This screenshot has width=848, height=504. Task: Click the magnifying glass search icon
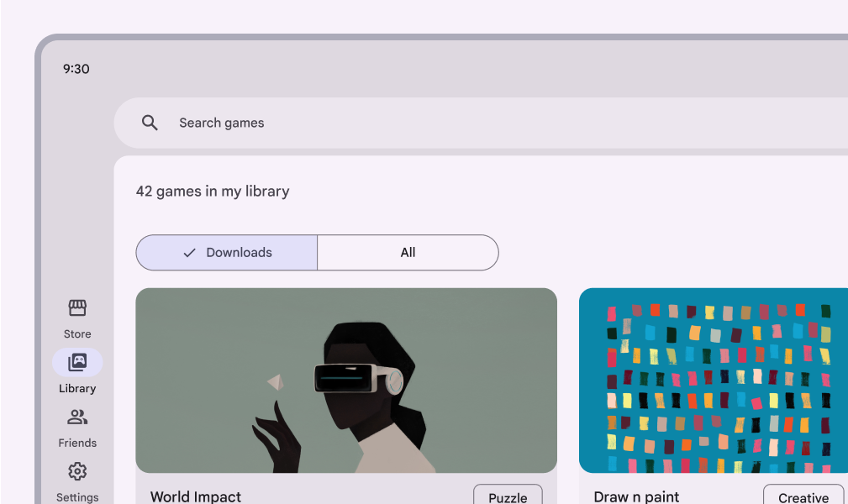[x=150, y=123]
